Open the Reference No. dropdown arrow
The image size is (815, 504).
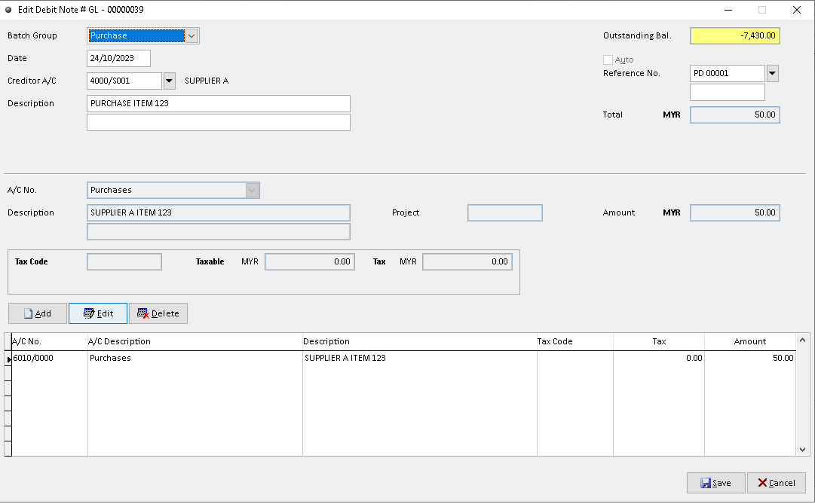[x=771, y=73]
